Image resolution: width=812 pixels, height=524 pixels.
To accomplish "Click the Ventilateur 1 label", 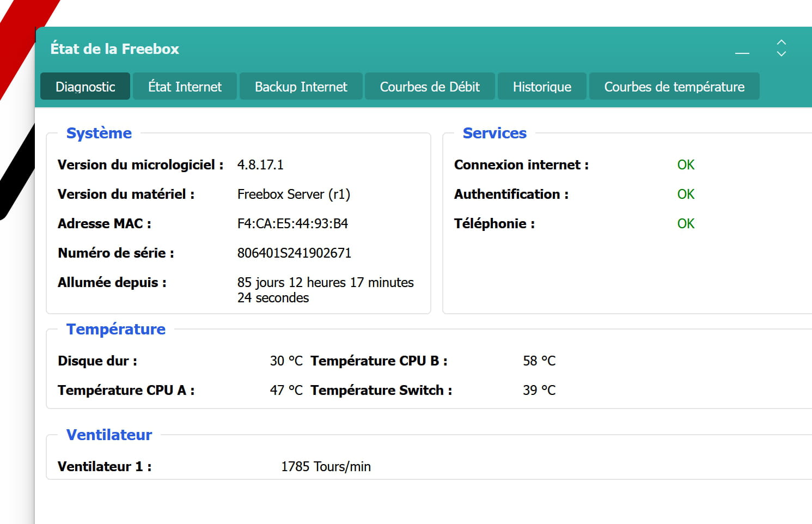I will 105,466.
